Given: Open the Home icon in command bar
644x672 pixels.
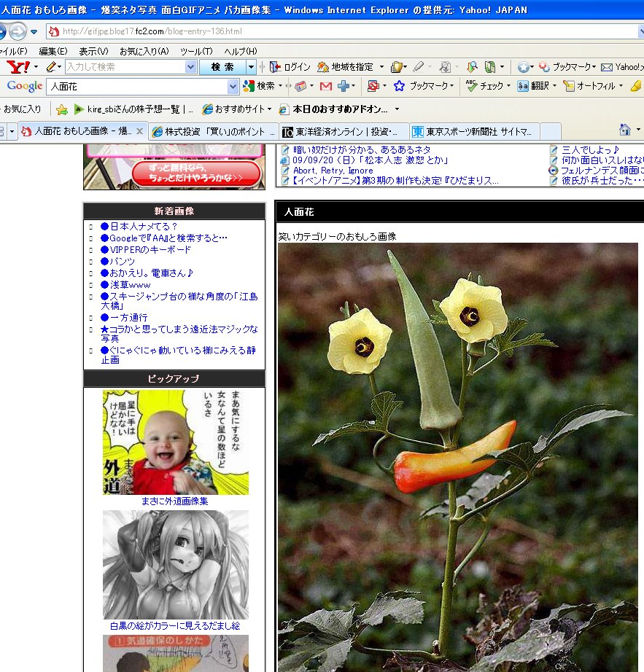Looking at the screenshot, I should point(624,130).
